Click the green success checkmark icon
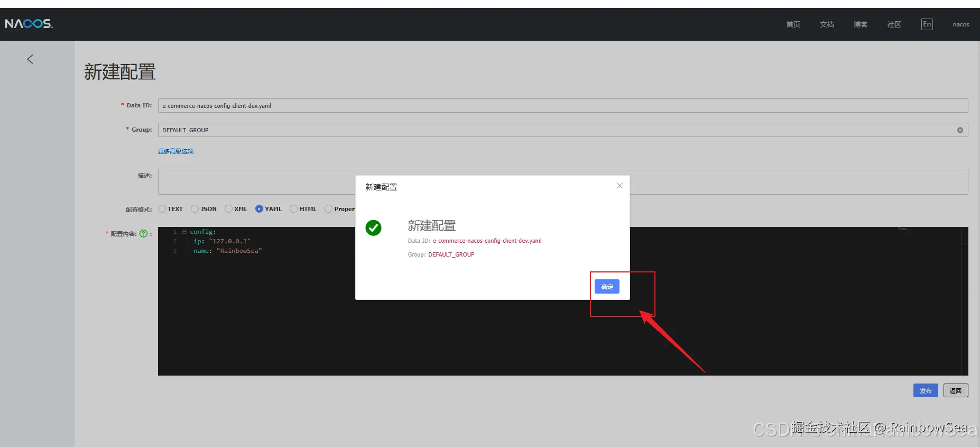The image size is (980, 447). [373, 228]
